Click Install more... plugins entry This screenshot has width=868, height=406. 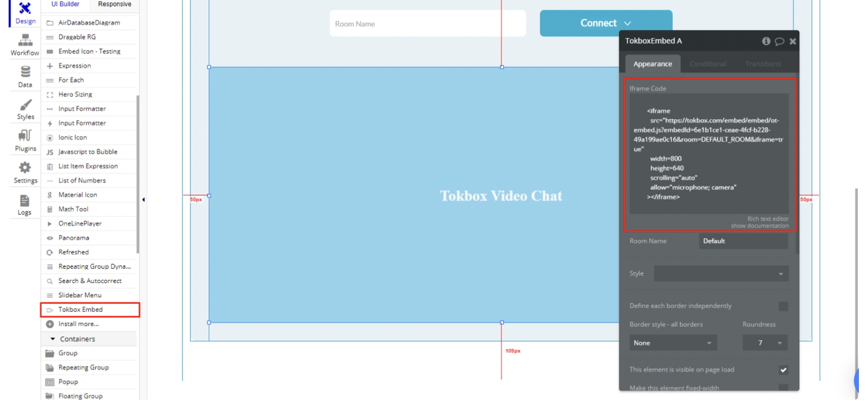pyautogui.click(x=89, y=324)
